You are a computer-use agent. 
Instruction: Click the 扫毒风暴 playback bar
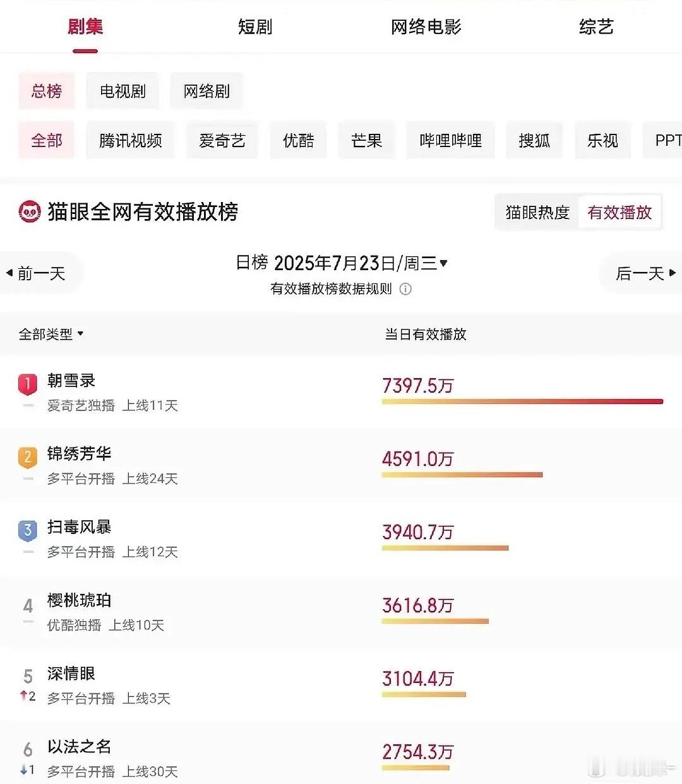click(445, 548)
